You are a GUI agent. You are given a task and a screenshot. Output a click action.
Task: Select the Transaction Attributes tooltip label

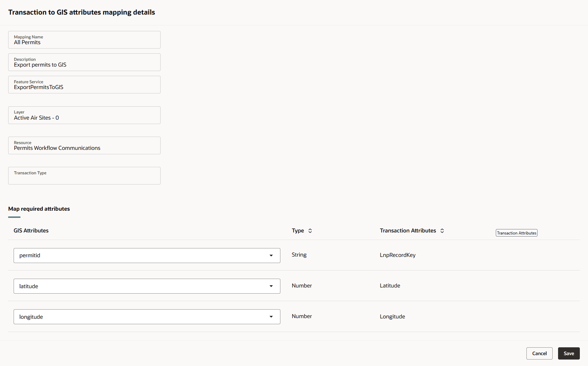pyautogui.click(x=517, y=233)
